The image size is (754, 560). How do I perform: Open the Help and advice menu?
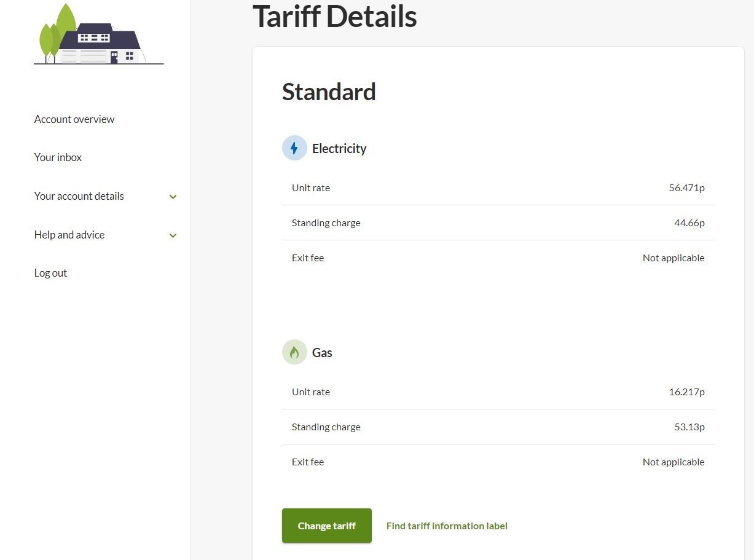tap(69, 235)
